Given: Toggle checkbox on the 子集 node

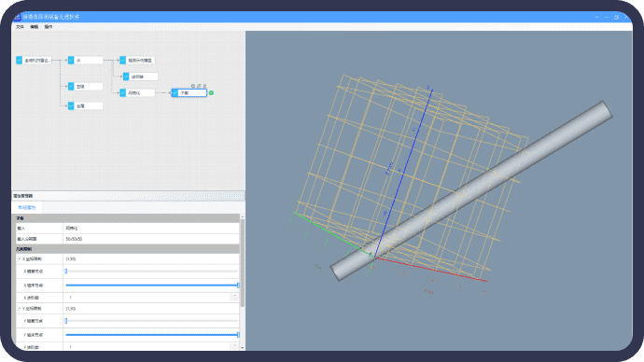Looking at the screenshot, I should [175, 92].
